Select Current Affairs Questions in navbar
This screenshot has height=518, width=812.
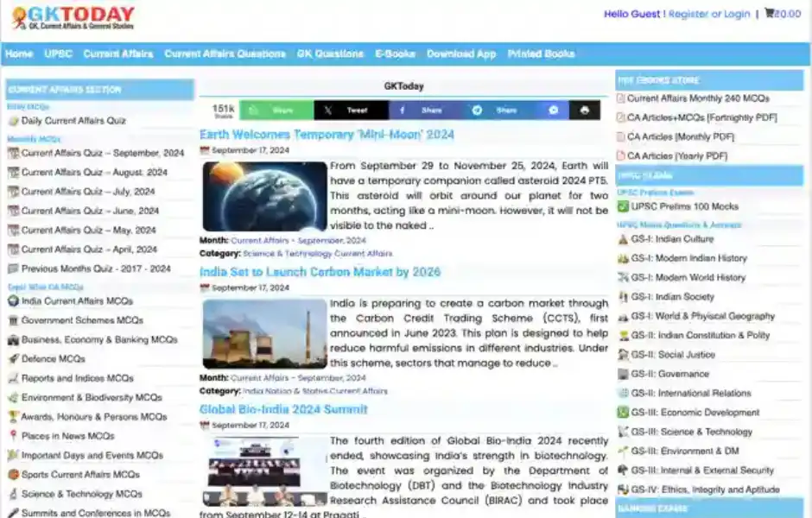pos(225,54)
